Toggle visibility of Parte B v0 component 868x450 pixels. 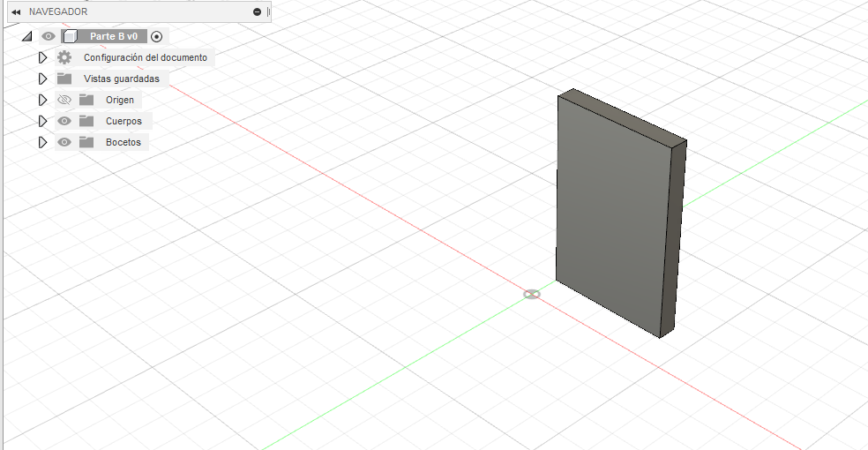(49, 36)
